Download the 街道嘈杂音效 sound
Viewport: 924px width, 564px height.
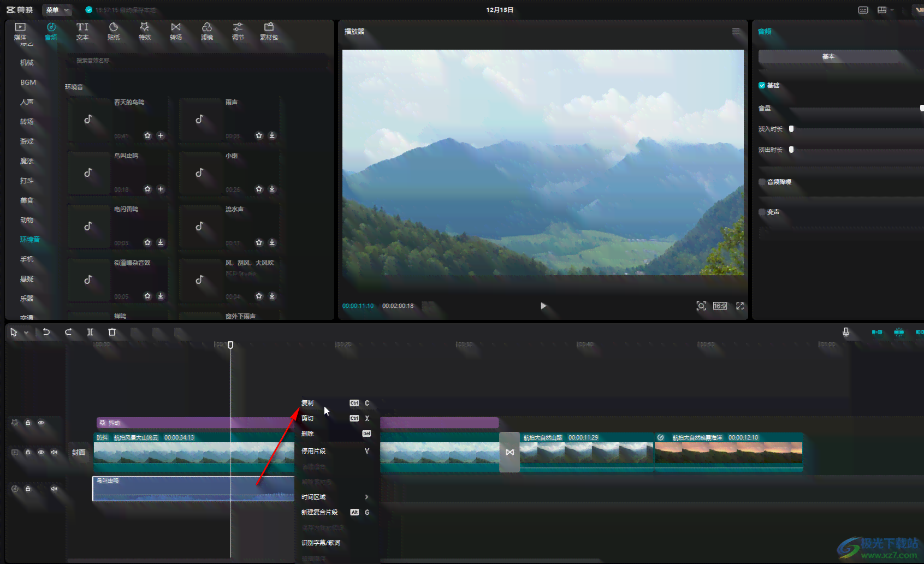pyautogui.click(x=161, y=296)
